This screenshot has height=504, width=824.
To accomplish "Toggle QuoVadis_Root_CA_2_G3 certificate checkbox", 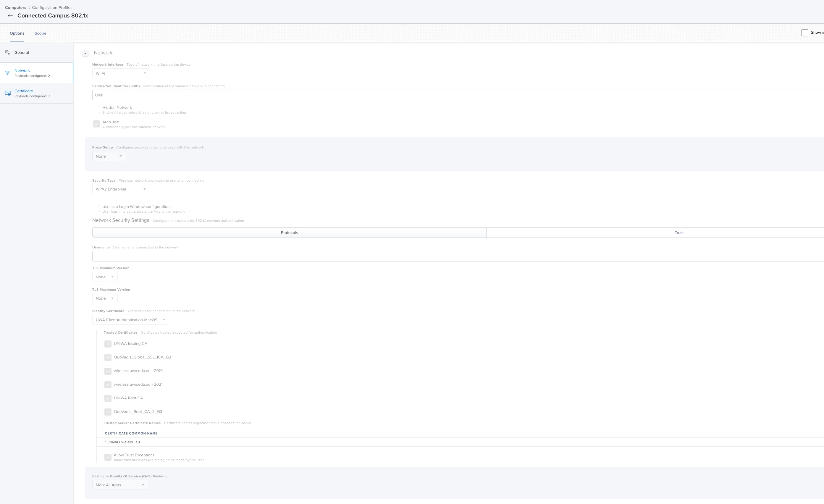I will pos(108,412).
